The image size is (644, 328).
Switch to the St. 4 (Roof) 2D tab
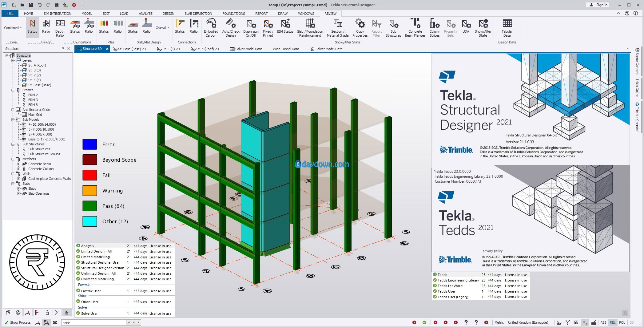click(205, 49)
